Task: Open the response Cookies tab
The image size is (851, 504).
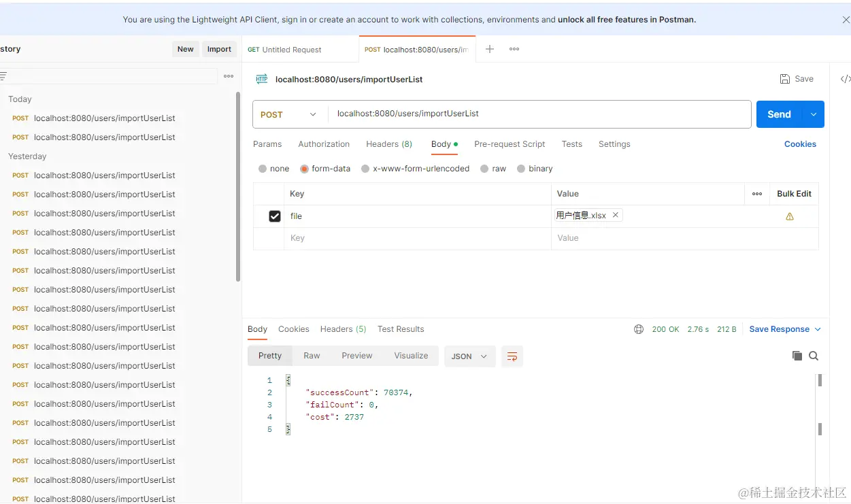Action: [294, 329]
